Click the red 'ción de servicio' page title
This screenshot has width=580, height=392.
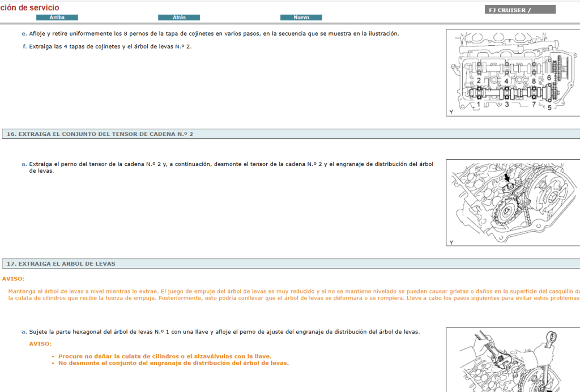[29, 7]
